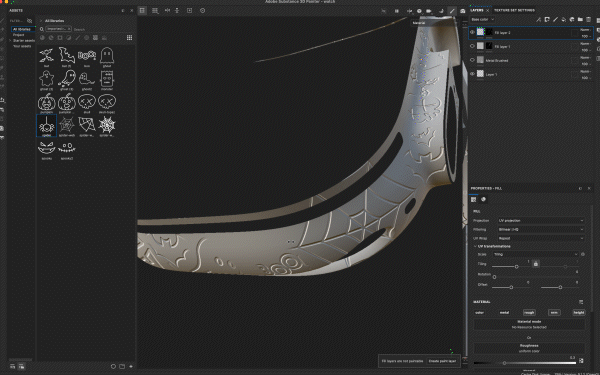Viewport: 600px width, 375px height.
Task: Toggle the nrm material channel
Action: click(554, 313)
